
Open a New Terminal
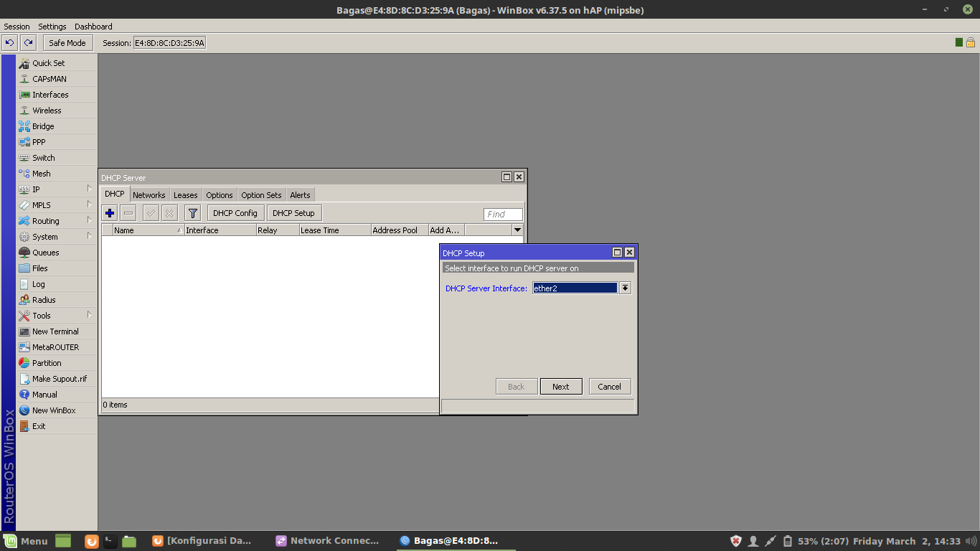point(57,331)
